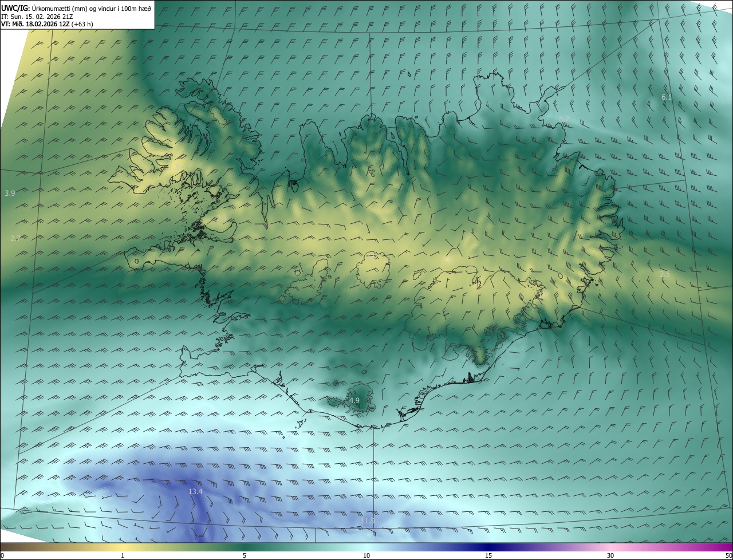Click the colorbar tick label "30"
The width and height of the screenshot is (733, 560).
coord(610,555)
